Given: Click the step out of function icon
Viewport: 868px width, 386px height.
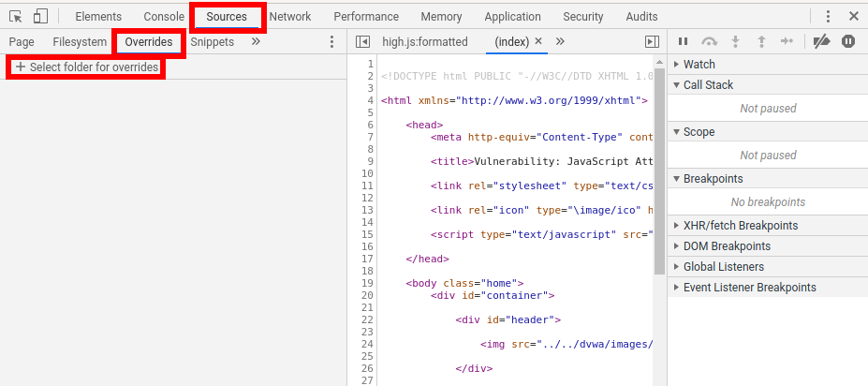Looking at the screenshot, I should pyautogui.click(x=760, y=42).
